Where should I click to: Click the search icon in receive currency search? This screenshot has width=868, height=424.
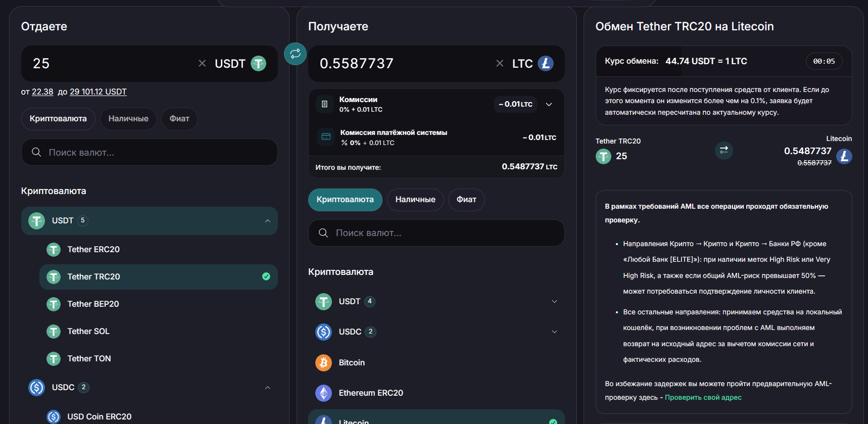point(323,233)
